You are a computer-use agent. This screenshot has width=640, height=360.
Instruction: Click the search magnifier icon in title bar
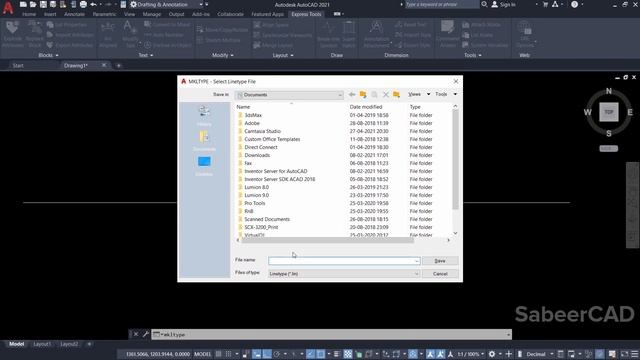[484, 4]
